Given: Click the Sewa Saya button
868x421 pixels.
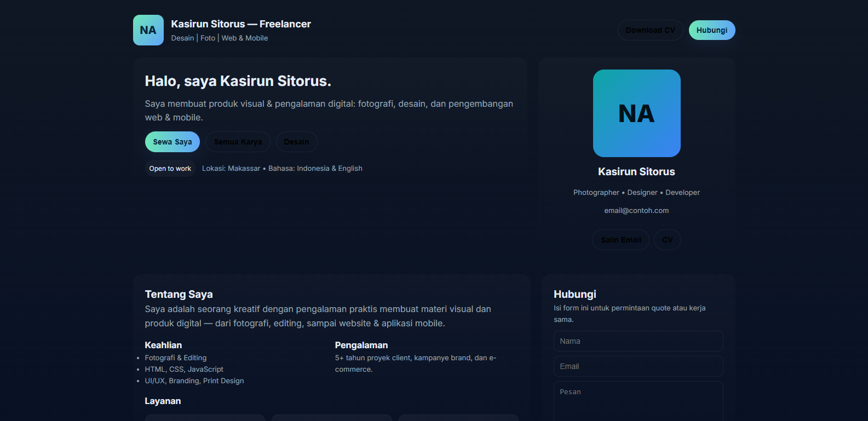Looking at the screenshot, I should tap(172, 142).
